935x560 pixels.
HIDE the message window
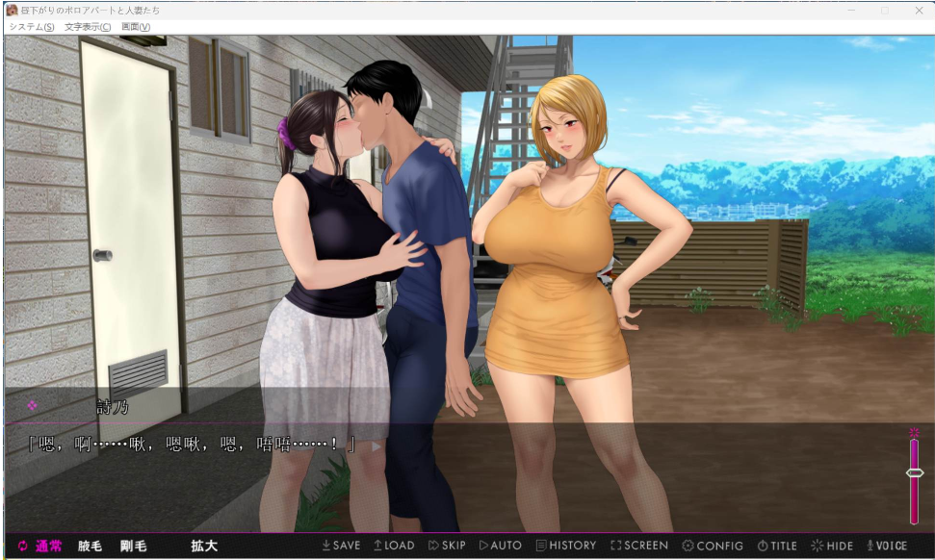(832, 546)
